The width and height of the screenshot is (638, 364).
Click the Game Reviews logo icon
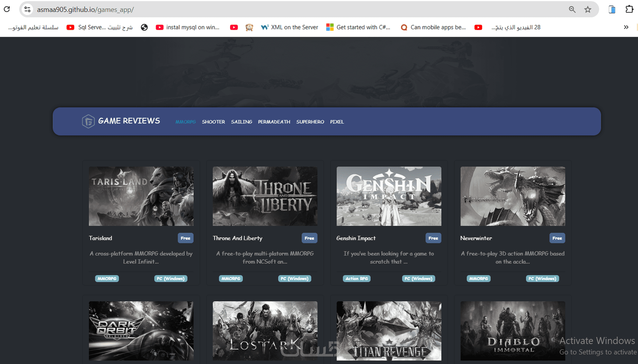point(89,121)
